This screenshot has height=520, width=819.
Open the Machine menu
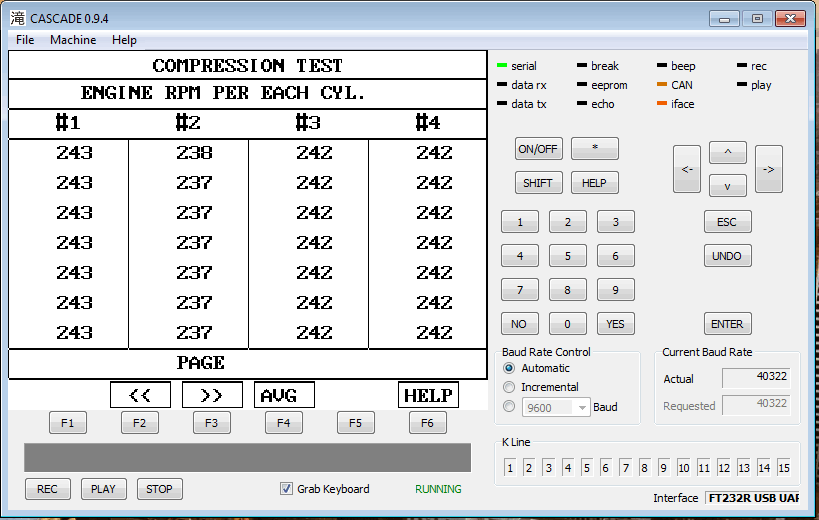(73, 40)
